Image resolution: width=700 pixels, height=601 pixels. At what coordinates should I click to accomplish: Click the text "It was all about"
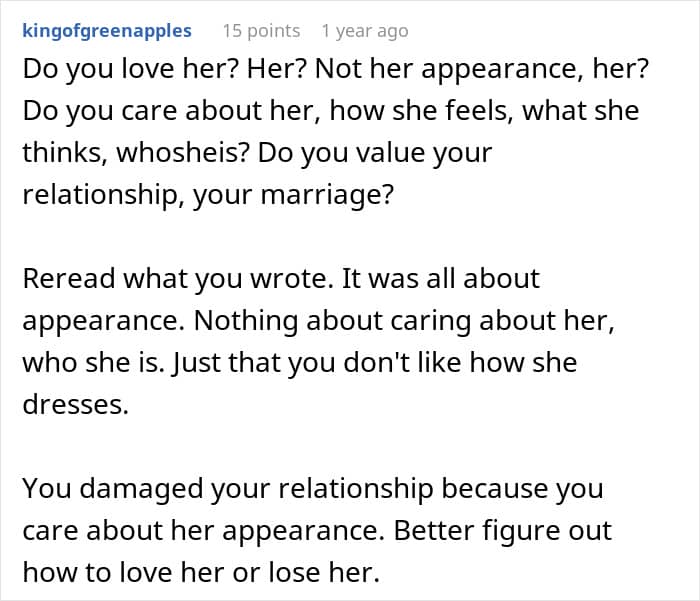441,279
